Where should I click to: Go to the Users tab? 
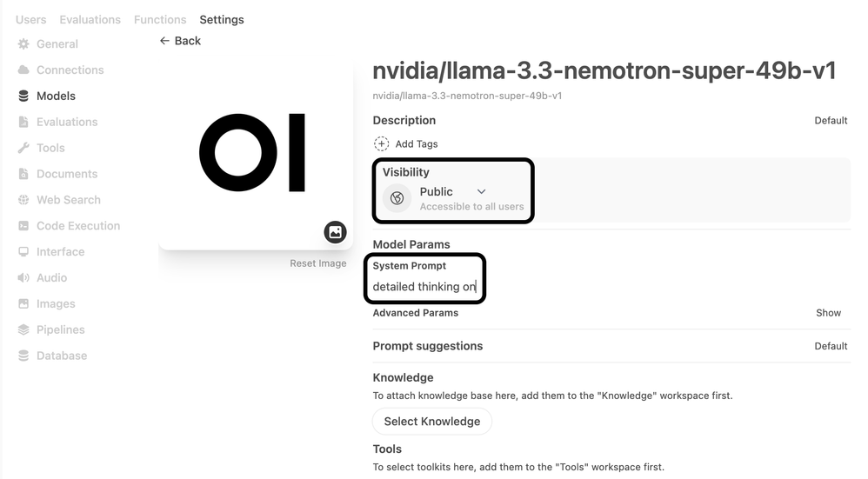[31, 20]
